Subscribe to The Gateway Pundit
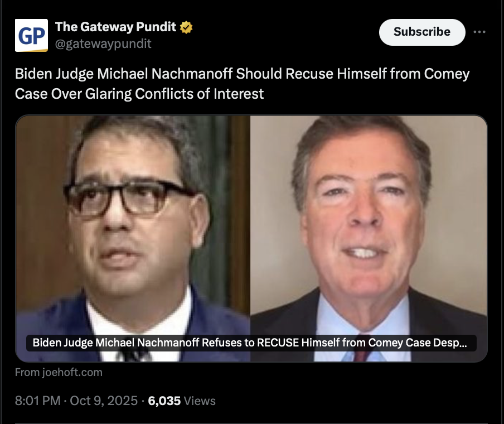Viewport: 504px width, 424px height. (422, 32)
